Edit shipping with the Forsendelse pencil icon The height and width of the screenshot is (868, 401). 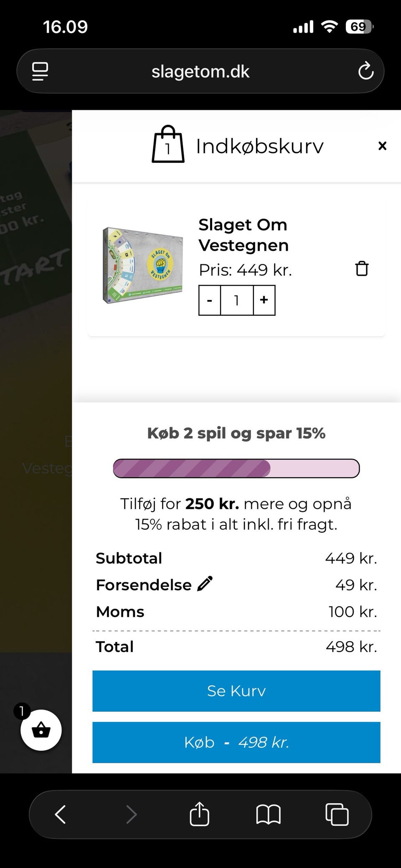(205, 584)
